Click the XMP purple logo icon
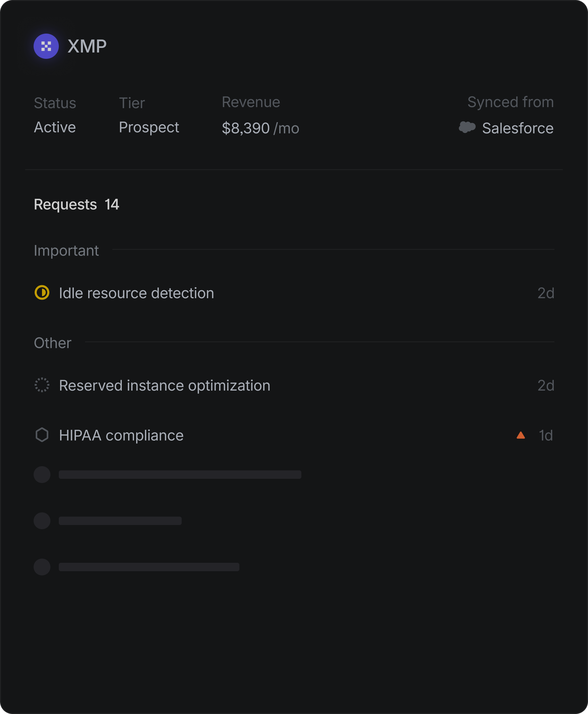The width and height of the screenshot is (588, 714). [x=46, y=46]
